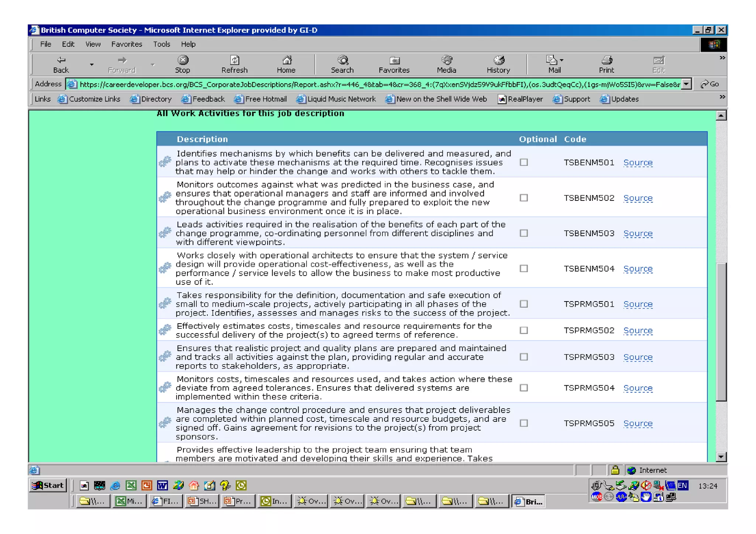Click the Go button
The image size is (756, 534).
coord(709,84)
